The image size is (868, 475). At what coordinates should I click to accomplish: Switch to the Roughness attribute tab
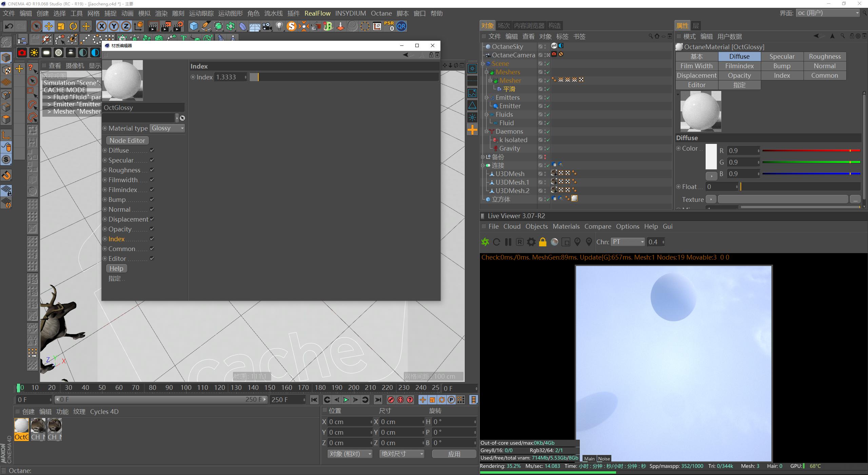click(825, 56)
